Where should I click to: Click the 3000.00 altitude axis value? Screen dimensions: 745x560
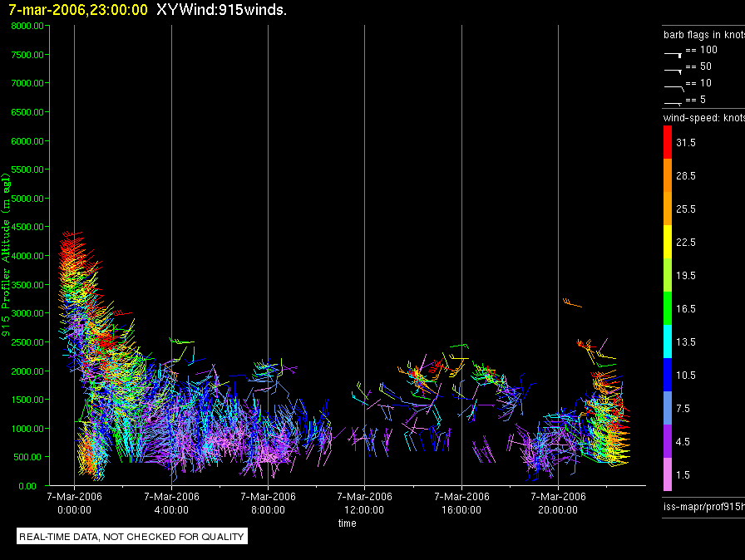(x=27, y=313)
